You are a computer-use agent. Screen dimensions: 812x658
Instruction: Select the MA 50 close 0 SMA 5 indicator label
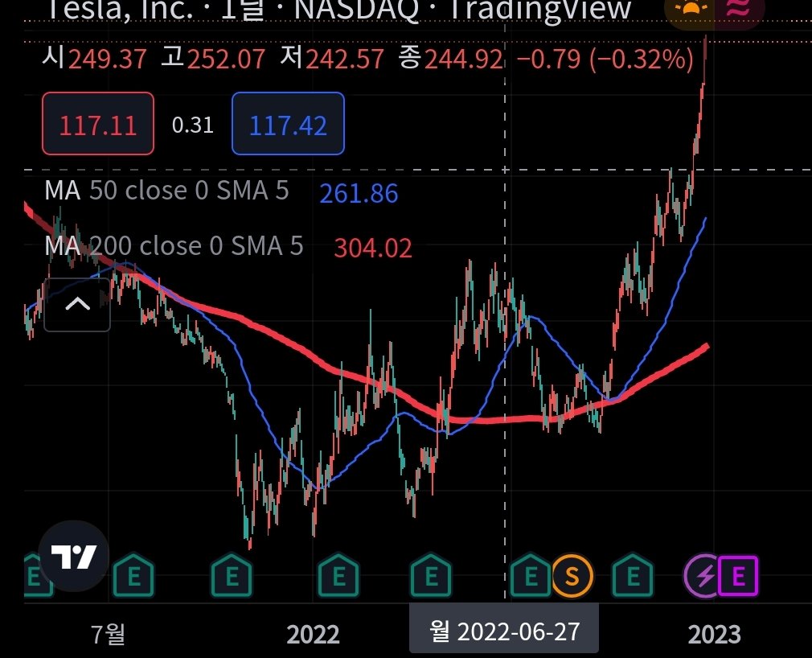coord(166,191)
